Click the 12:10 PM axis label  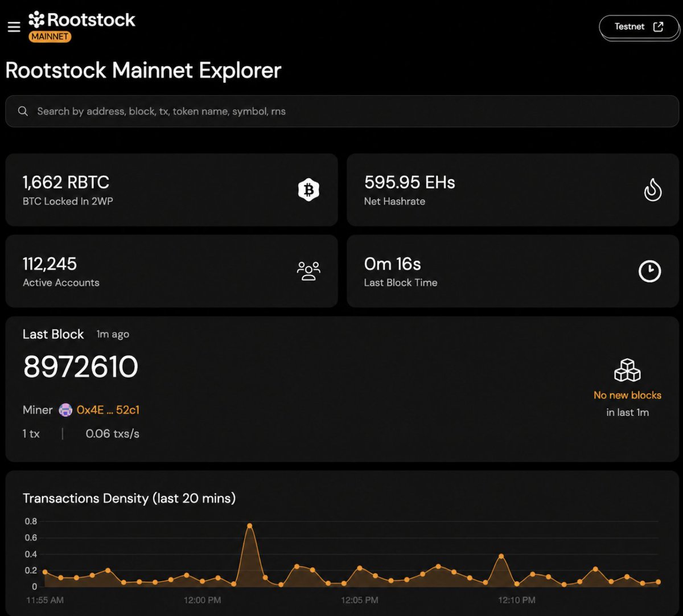(x=517, y=600)
